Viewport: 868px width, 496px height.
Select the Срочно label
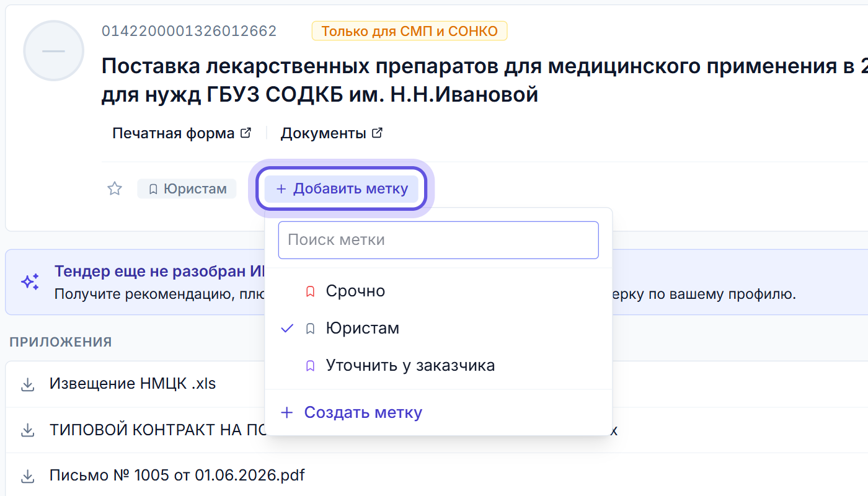coord(438,291)
